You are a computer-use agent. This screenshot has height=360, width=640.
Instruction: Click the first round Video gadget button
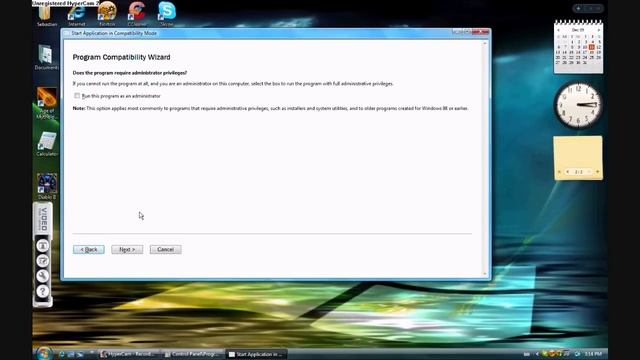click(x=42, y=246)
